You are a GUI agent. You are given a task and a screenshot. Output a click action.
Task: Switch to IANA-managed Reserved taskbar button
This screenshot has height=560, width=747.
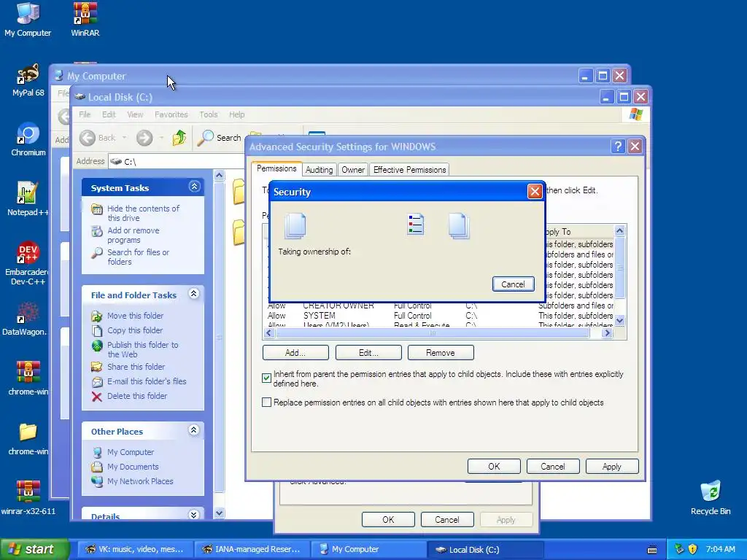click(x=252, y=549)
